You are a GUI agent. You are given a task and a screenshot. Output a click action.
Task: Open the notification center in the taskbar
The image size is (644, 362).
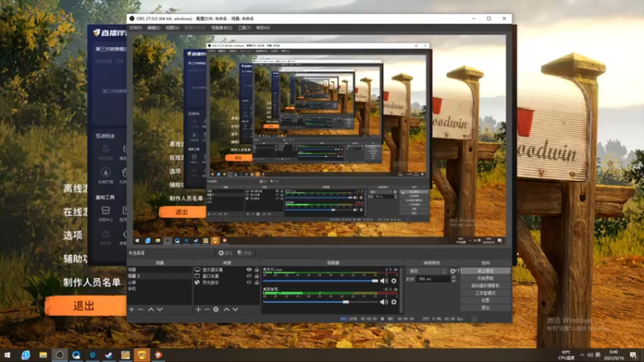633,355
